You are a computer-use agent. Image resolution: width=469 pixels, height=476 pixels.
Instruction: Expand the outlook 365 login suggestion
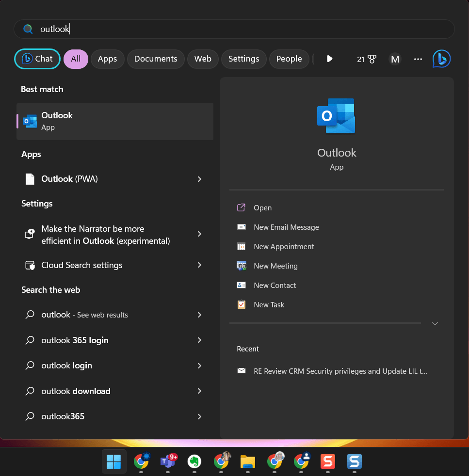[199, 340]
